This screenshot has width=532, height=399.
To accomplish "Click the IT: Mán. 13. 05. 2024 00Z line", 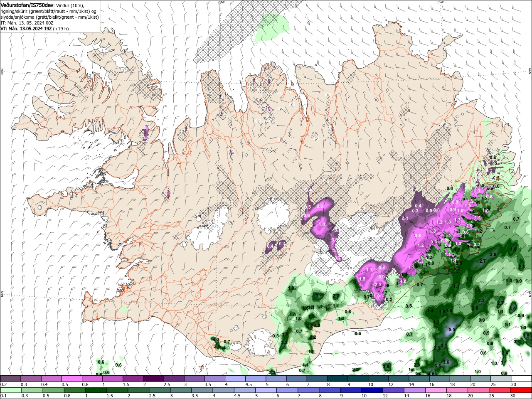I will click(27, 23).
